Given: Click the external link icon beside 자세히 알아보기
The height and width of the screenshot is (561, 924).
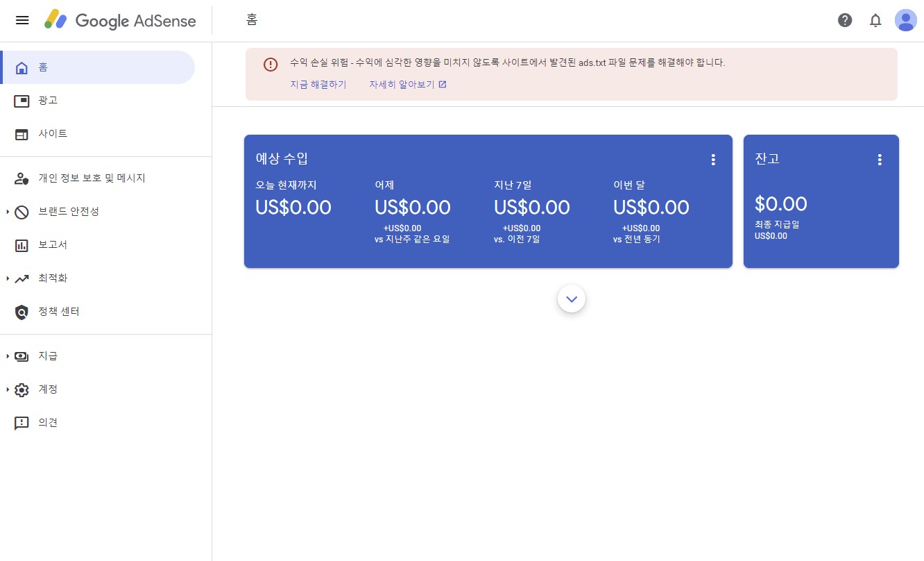Looking at the screenshot, I should (x=443, y=85).
